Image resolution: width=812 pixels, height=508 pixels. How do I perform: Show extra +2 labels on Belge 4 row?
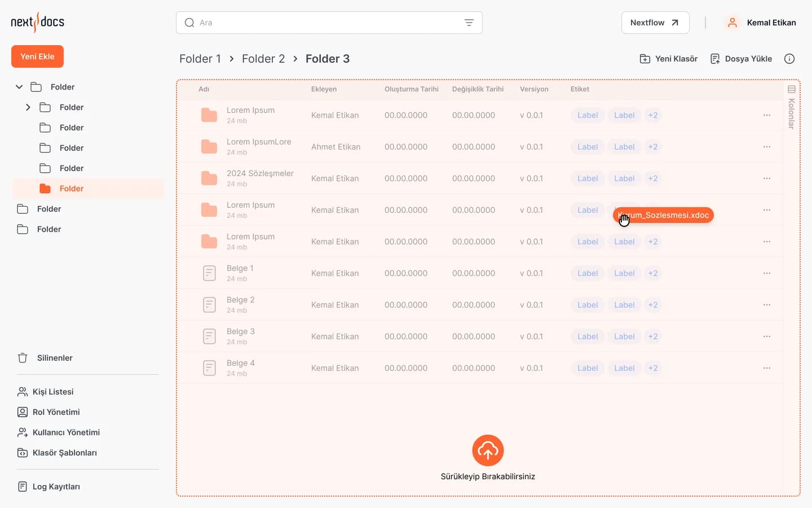point(653,368)
